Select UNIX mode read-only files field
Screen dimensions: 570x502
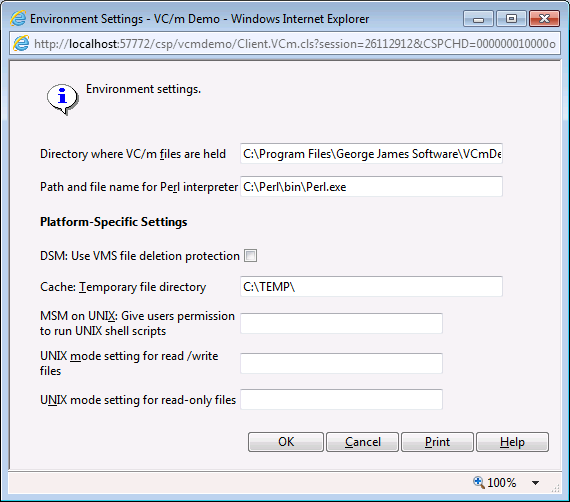pos(341,399)
